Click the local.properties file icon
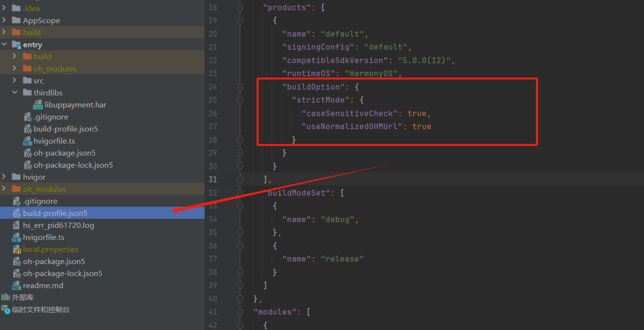The image size is (644, 330). coord(17,249)
